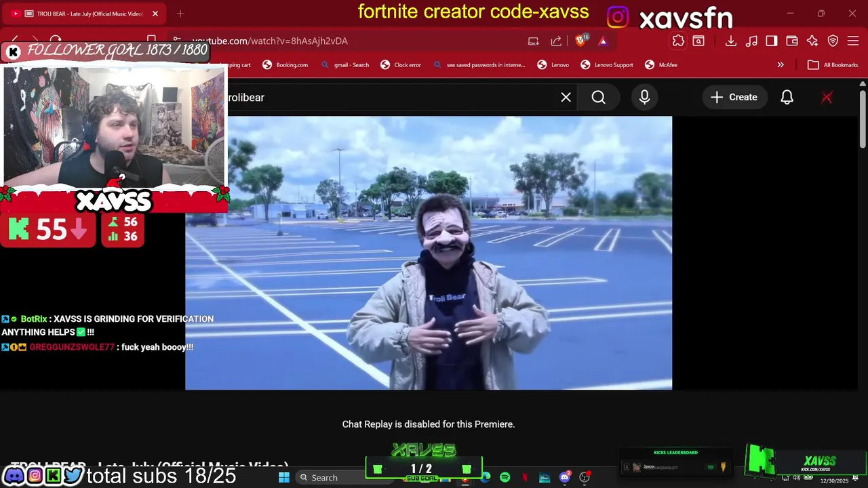
Task: Click 'Chat Replay is disabled for this Premiere.' text
Action: pyautogui.click(x=429, y=424)
